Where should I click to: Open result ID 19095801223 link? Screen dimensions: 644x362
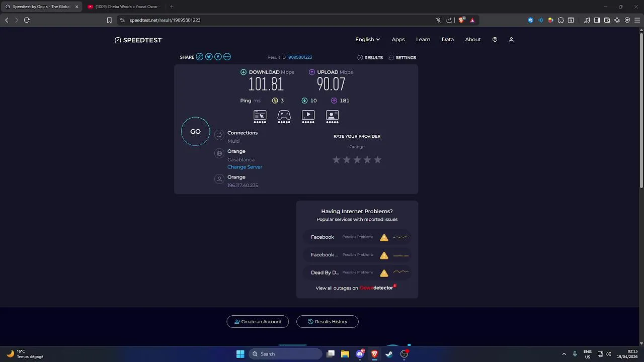[299, 57]
